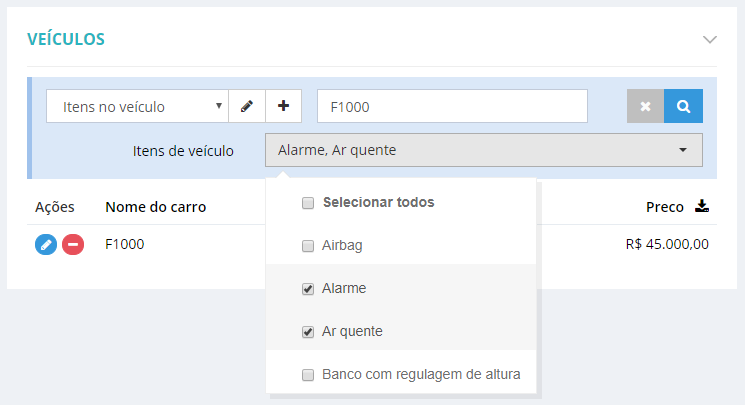Clear the search with the X button

click(645, 106)
